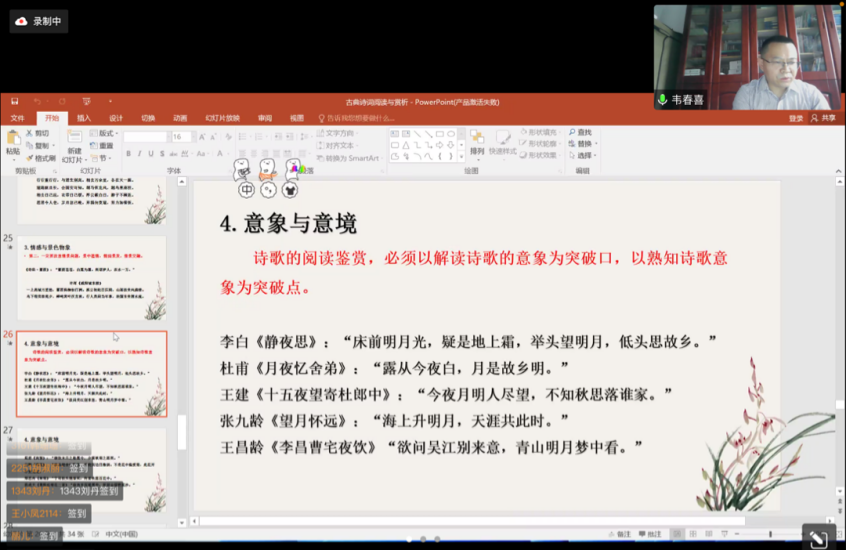
Task: Click the Cut (剪切) scissors icon
Action: click(x=30, y=133)
